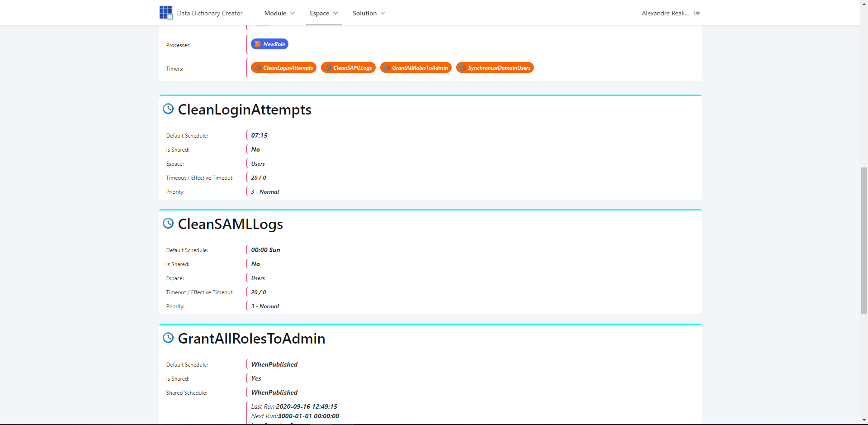868x425 pixels.
Task: Click the sign-out icon beside the username
Action: point(697,13)
